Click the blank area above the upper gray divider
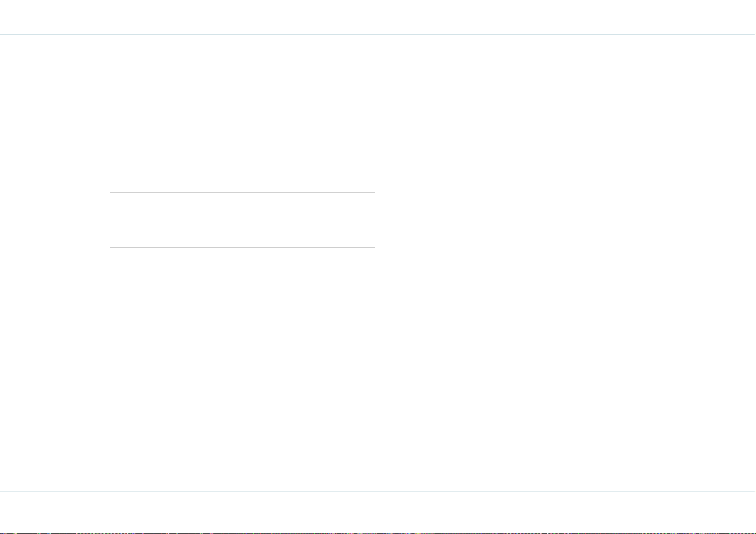Viewport: 756px width, 534px height. [242, 114]
